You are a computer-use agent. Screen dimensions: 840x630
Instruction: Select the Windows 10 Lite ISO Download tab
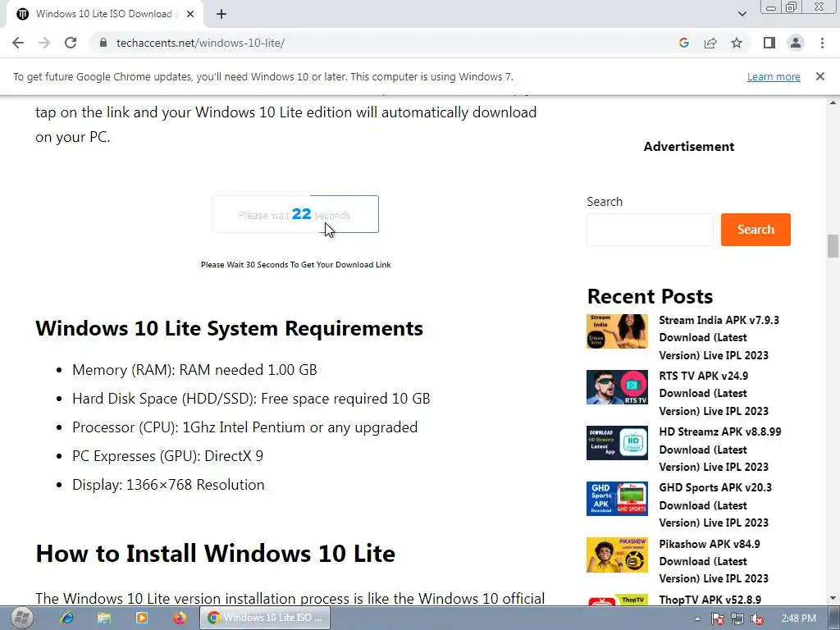click(104, 15)
